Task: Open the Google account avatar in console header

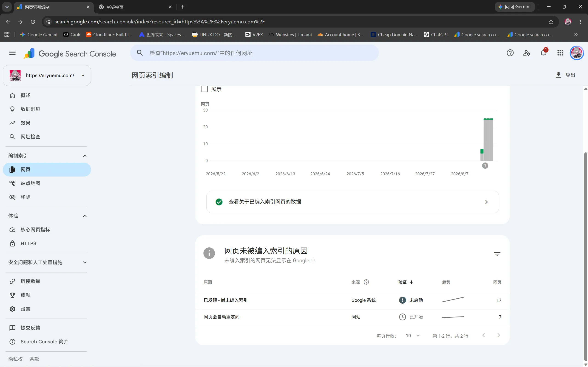Action: coord(577,53)
